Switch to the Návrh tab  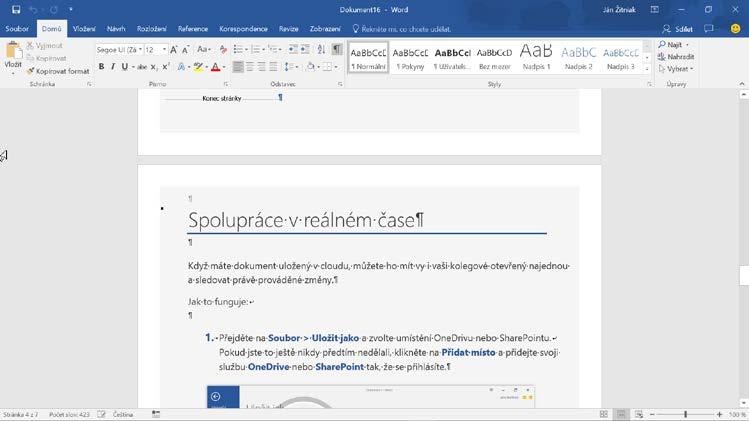[116, 29]
